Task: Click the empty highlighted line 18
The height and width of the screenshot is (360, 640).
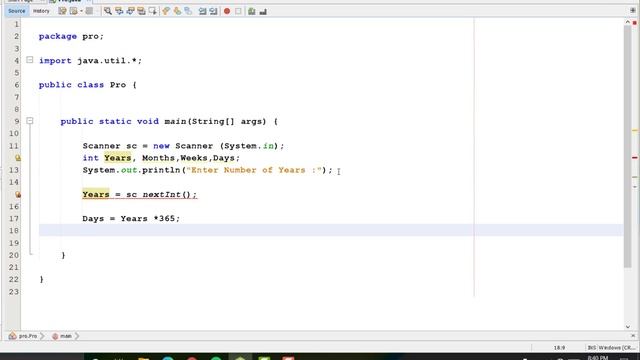Action: point(331,230)
